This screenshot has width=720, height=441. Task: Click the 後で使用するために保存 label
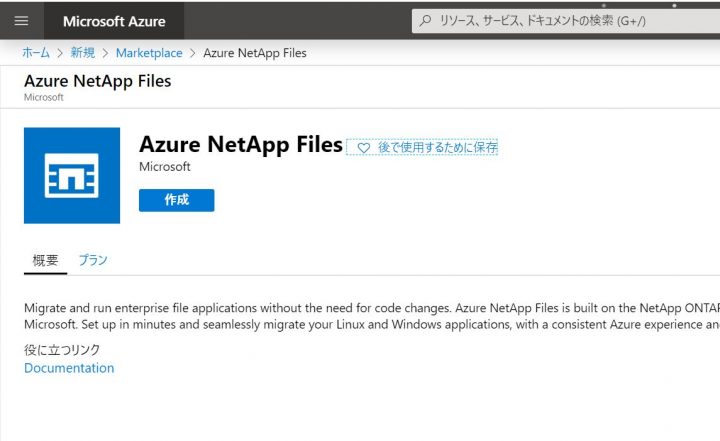pyautogui.click(x=437, y=147)
